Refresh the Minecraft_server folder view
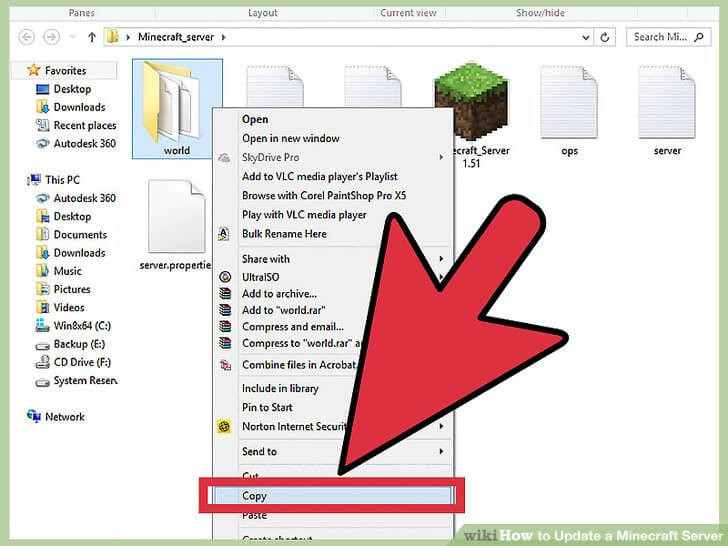 click(x=604, y=37)
